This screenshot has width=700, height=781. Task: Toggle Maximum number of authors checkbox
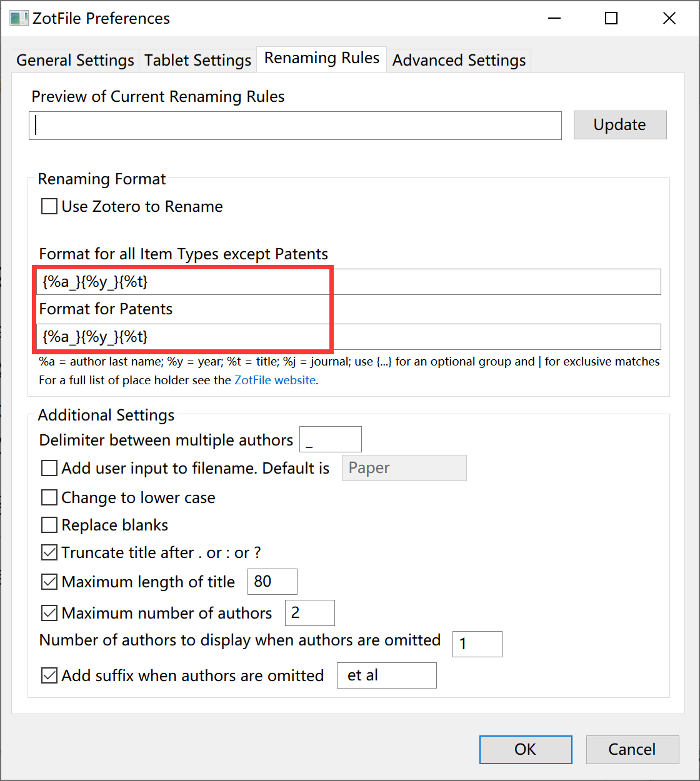click(49, 613)
